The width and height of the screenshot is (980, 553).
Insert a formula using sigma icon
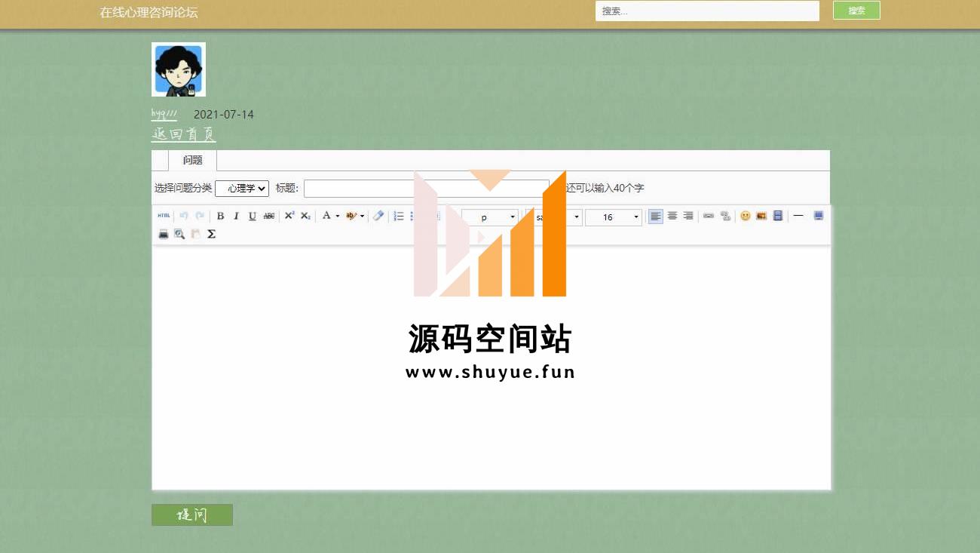pos(212,234)
